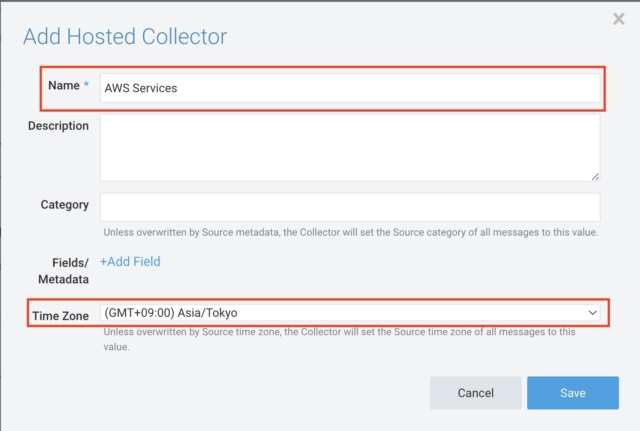This screenshot has height=431, width=640.
Task: Click the plus sign in Add Field
Action: tap(103, 262)
